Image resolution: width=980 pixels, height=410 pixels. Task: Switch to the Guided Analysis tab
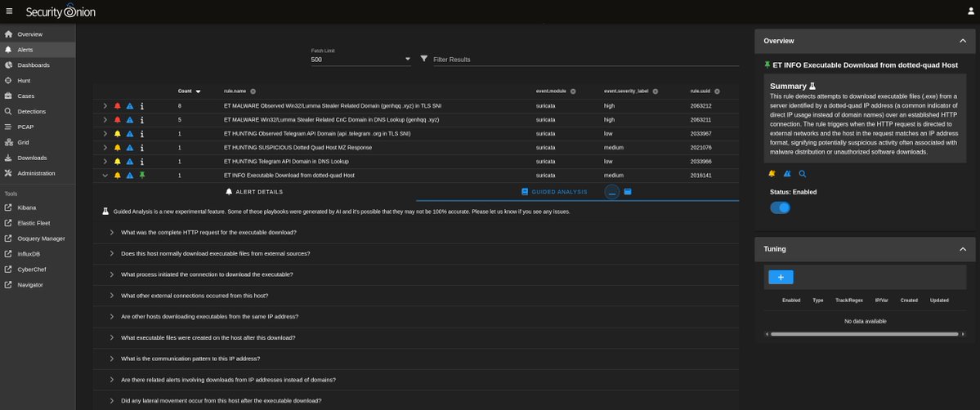click(554, 192)
